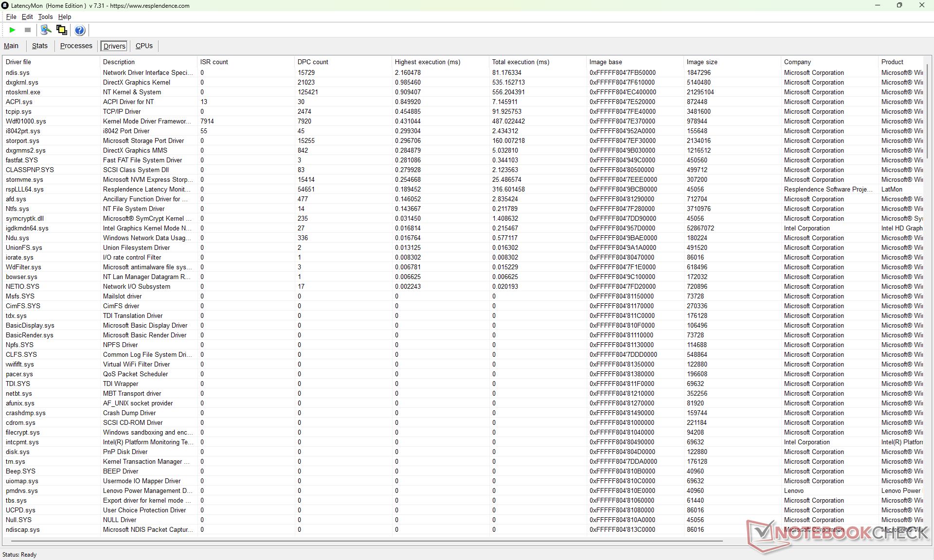Open options via the monitor paintbrush icon
This screenshot has height=560, width=934.
click(46, 30)
